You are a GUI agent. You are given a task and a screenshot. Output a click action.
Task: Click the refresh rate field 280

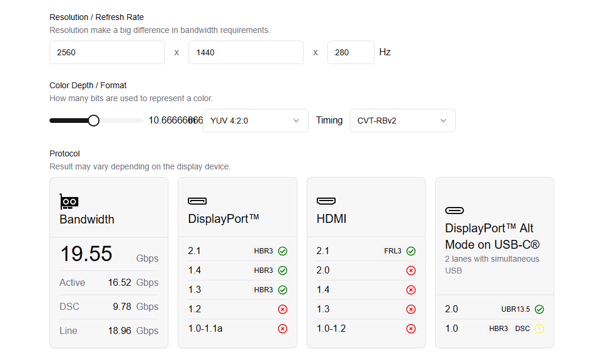click(350, 52)
